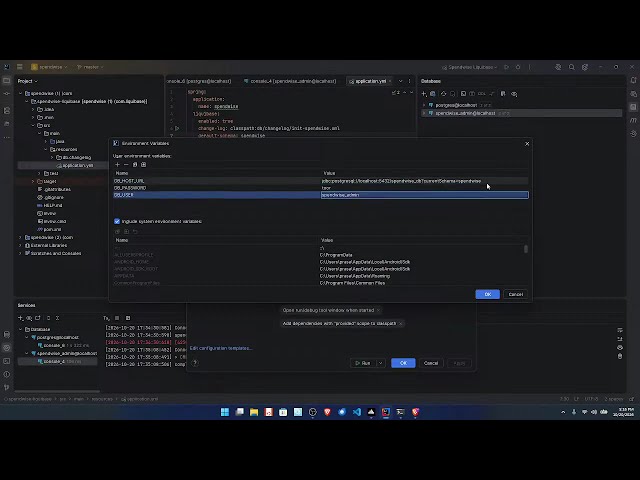Viewport: 640px width, 480px height.
Task: Select spendwise_admin@localhost data source
Action: (x=465, y=113)
